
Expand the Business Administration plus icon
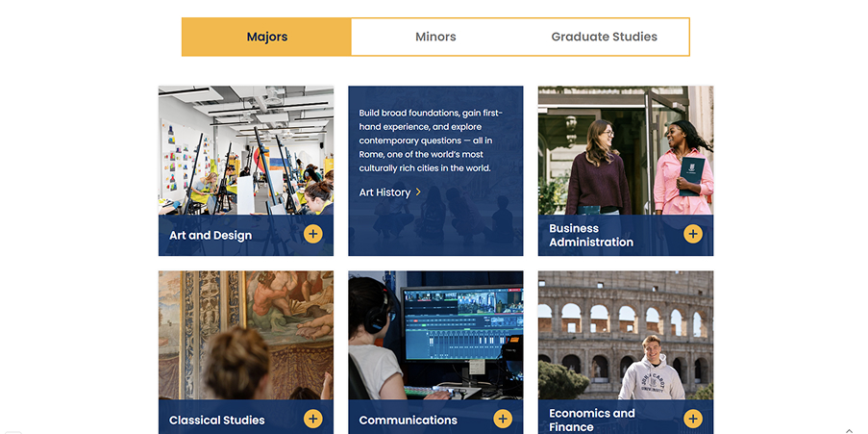point(692,234)
